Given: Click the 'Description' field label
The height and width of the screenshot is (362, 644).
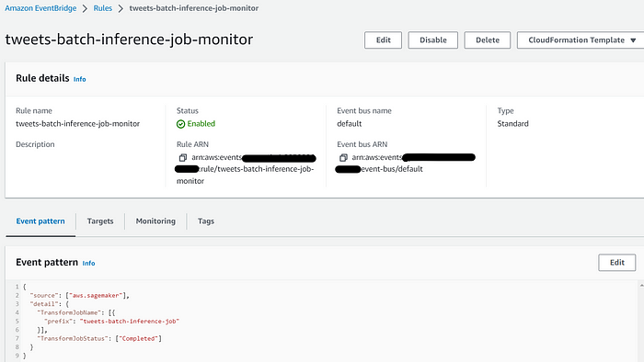Looking at the screenshot, I should 35,144.
